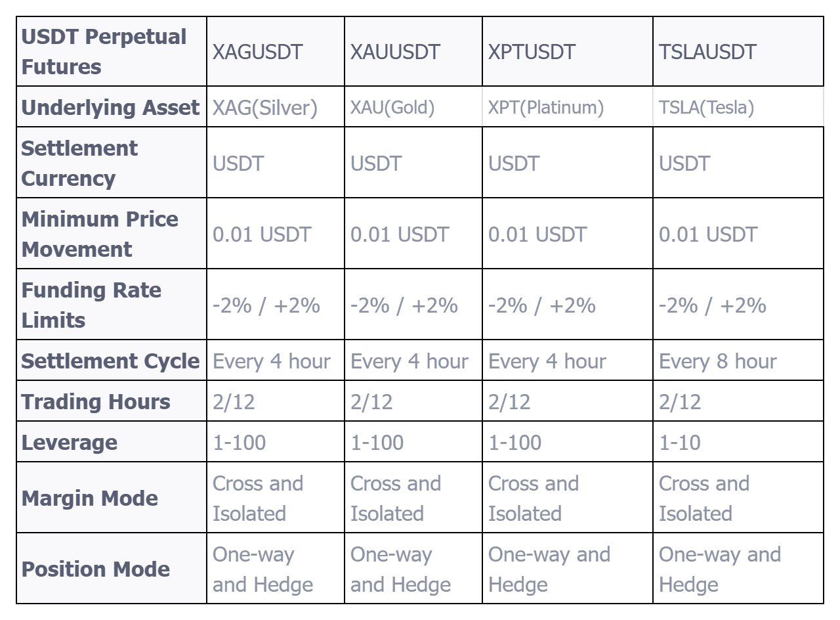840x620 pixels.
Task: Select the TSLA(Tesla) underlying asset cell
Action: tap(706, 107)
